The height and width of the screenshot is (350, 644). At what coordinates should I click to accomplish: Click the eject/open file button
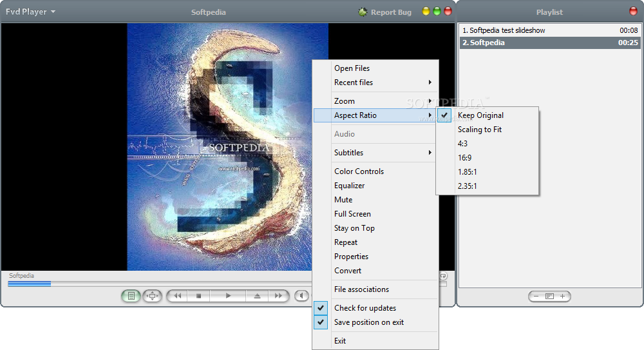pos(257,296)
